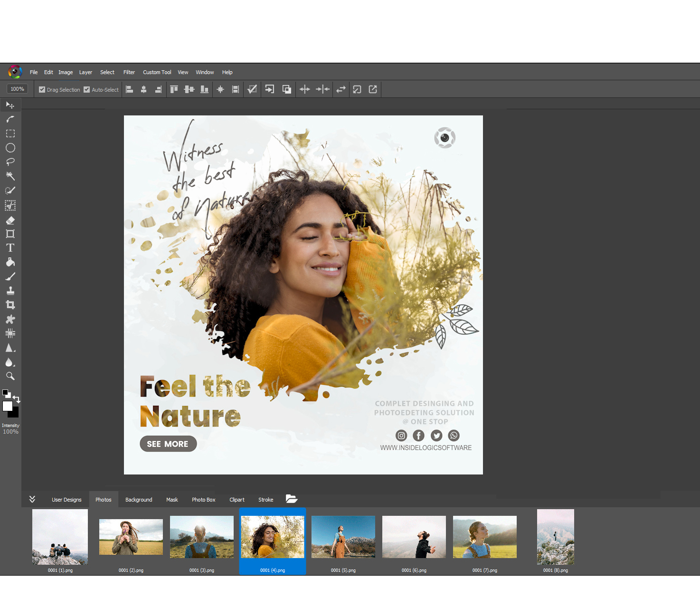Switch to the Background tab
The height and width of the screenshot is (607, 700).
[139, 500]
